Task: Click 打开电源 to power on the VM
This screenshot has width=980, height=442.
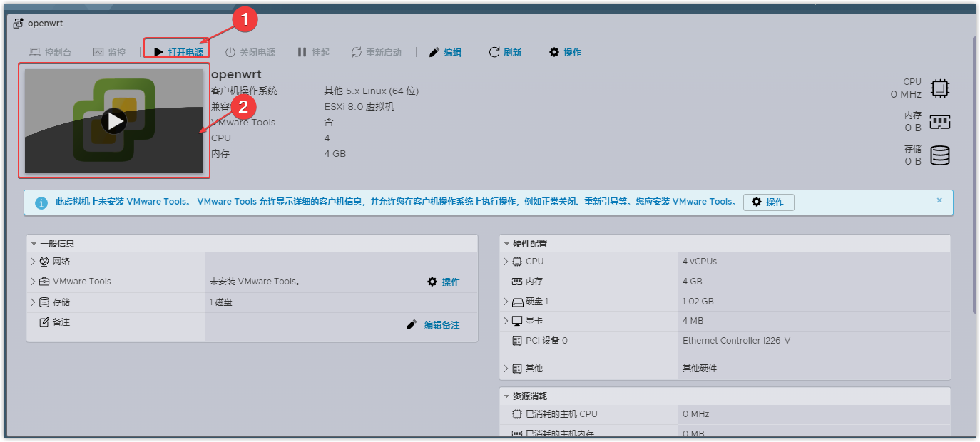Action: click(x=179, y=52)
